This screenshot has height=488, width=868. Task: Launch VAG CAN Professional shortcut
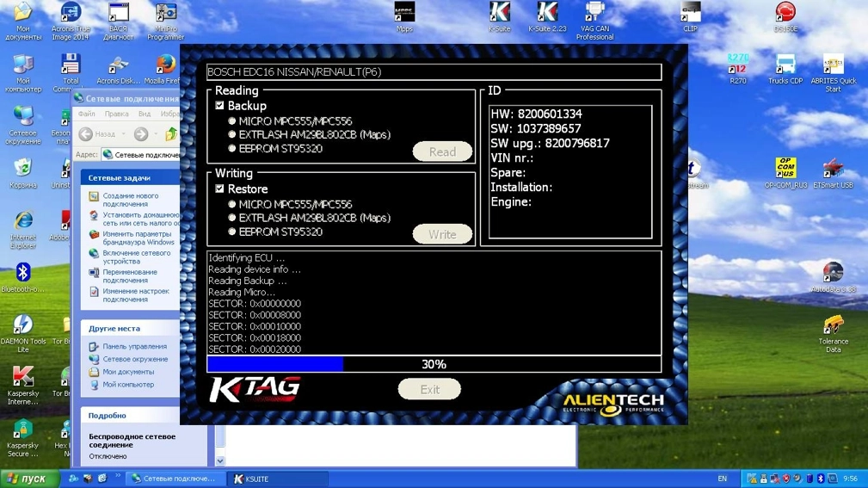[594, 21]
